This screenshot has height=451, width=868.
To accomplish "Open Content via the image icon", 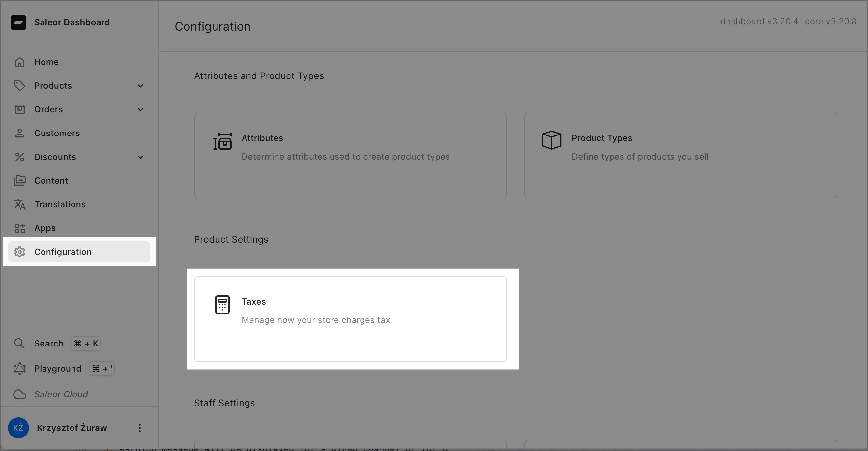I will [19, 180].
